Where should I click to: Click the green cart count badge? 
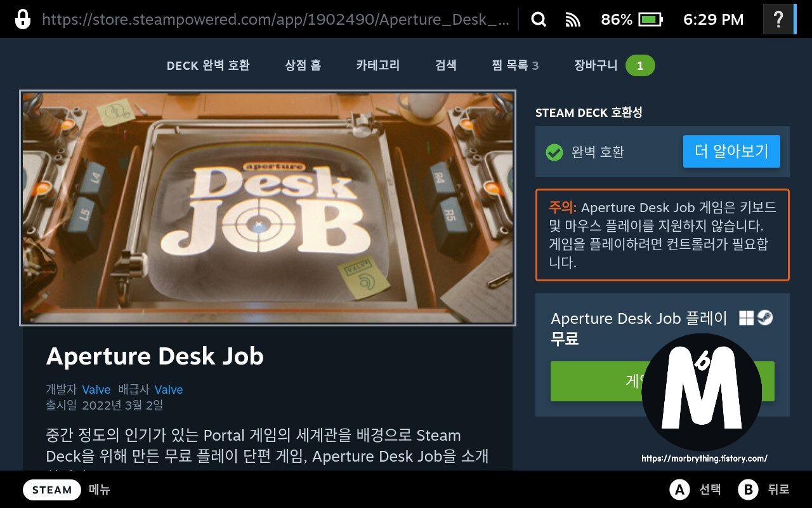pyautogui.click(x=640, y=66)
